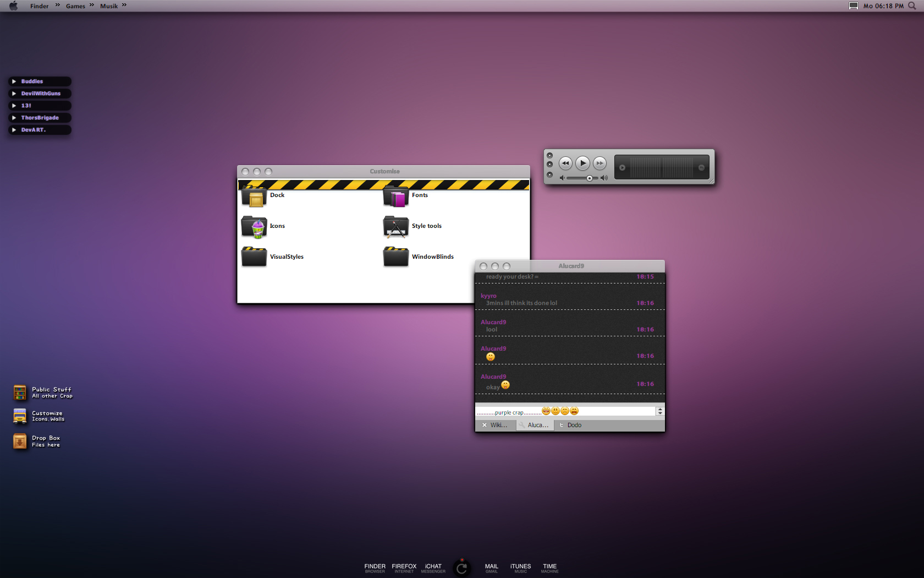Open the Apple menu
Image resolution: width=924 pixels, height=578 pixels.
point(13,6)
